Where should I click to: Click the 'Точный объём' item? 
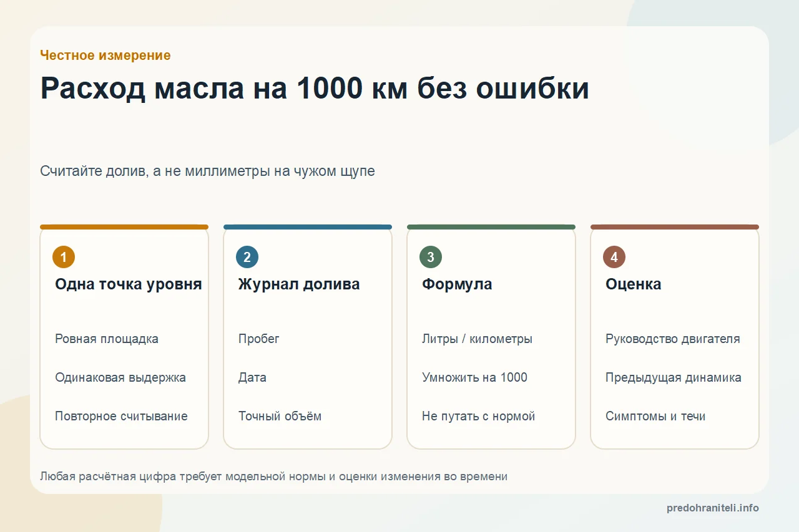[280, 416]
